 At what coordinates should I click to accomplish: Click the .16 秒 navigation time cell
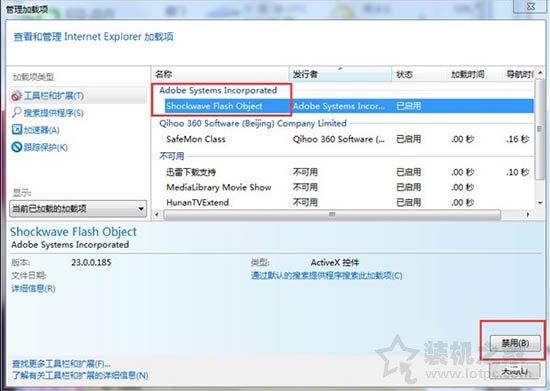(517, 139)
